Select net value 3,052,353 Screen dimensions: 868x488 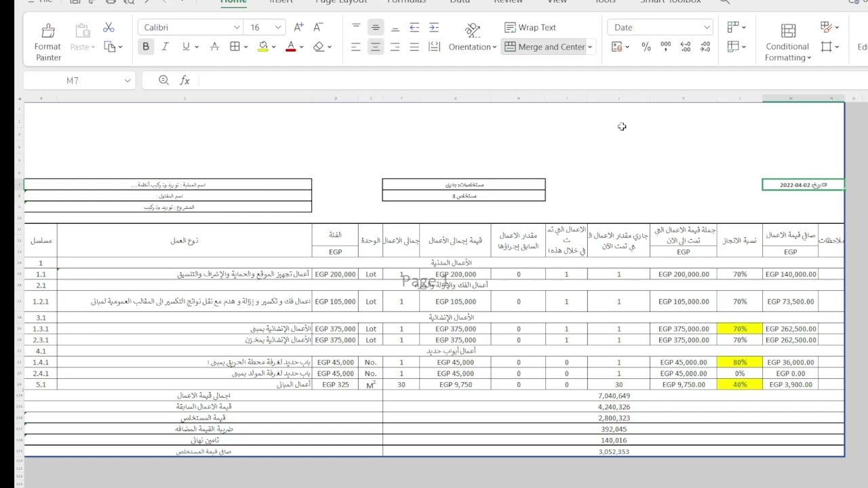click(x=614, y=451)
